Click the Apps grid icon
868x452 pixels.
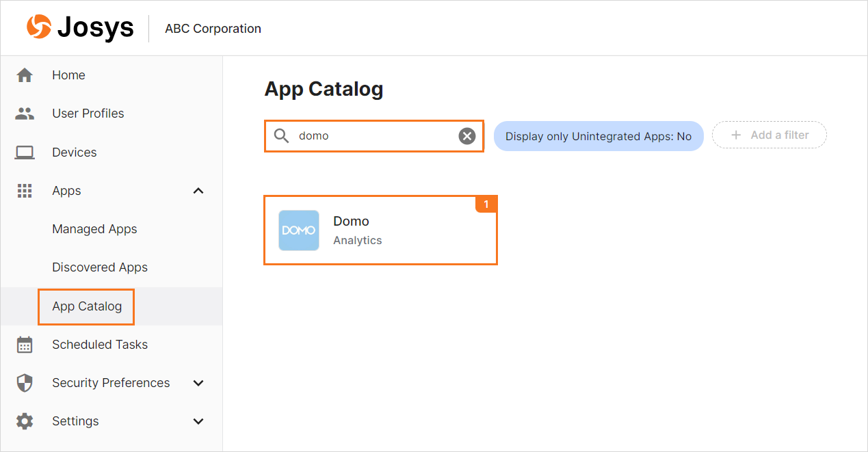[x=25, y=191]
